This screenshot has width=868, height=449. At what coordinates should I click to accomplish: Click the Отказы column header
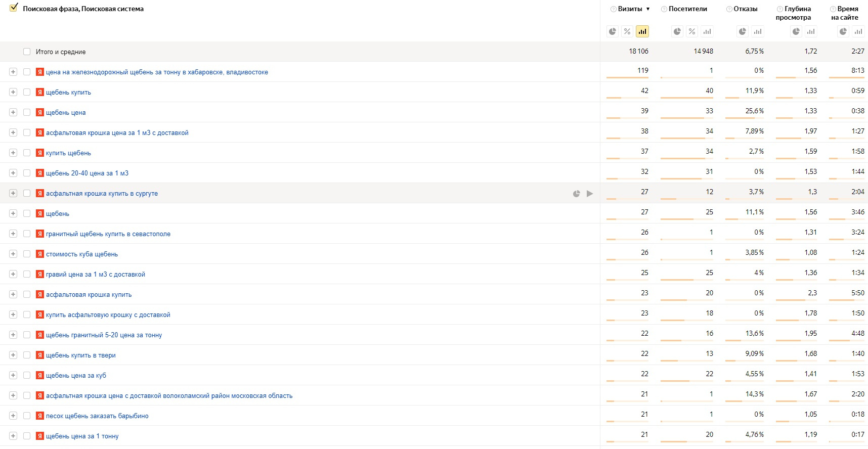tap(745, 9)
